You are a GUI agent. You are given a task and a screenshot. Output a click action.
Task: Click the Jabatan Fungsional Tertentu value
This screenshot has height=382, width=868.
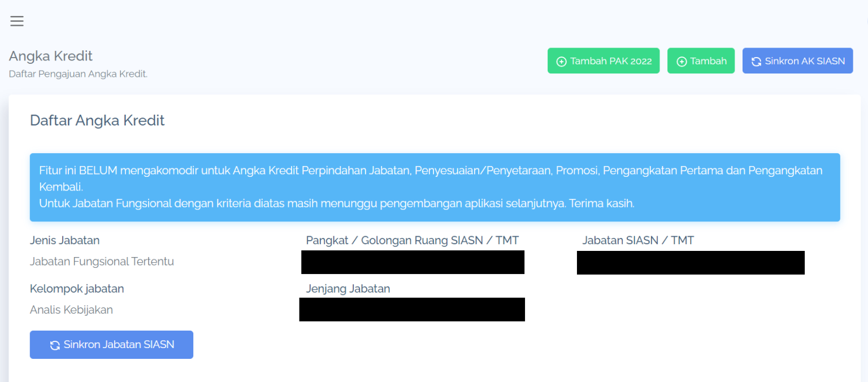(x=102, y=262)
